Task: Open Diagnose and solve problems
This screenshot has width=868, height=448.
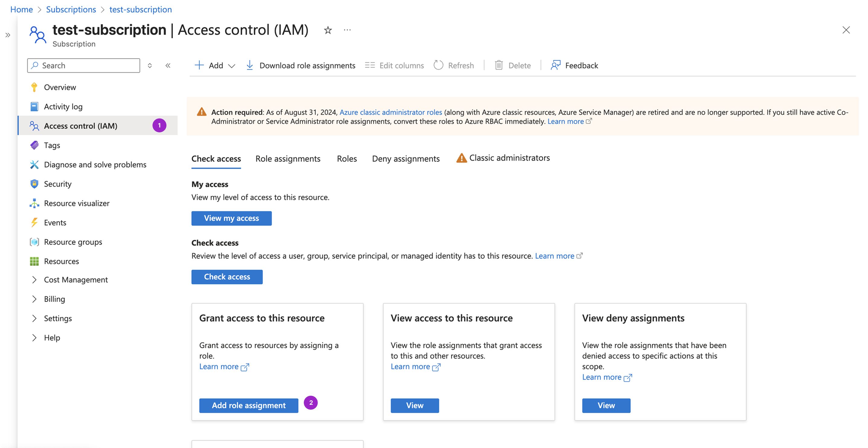Action: [95, 165]
